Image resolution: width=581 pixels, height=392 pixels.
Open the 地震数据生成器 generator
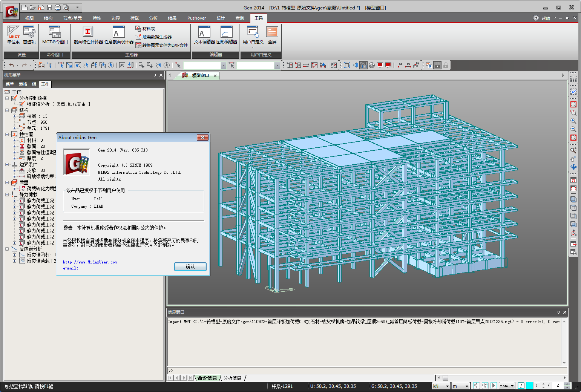click(153, 37)
